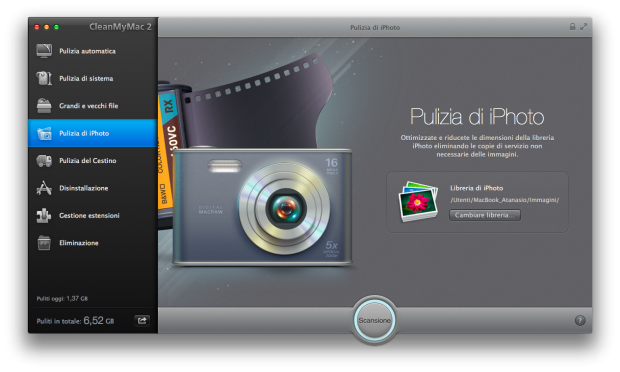Image resolution: width=620 pixels, height=372 pixels.
Task: Click the Pulizia del Cestino truck icon
Action: click(x=44, y=161)
